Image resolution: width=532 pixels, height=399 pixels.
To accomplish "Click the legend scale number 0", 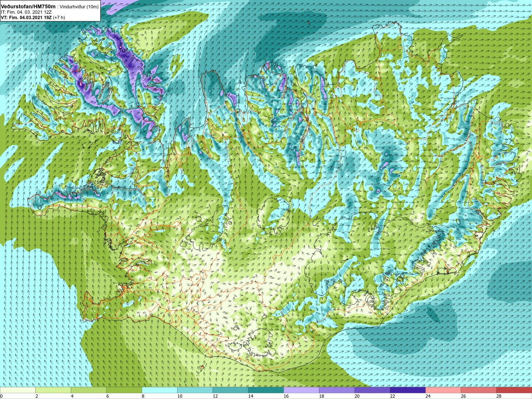I will click(2, 396).
